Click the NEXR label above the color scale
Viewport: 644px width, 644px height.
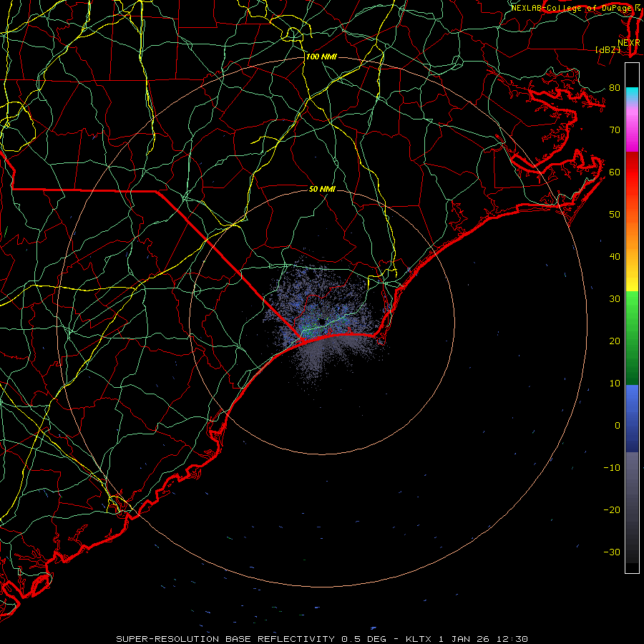coord(628,43)
